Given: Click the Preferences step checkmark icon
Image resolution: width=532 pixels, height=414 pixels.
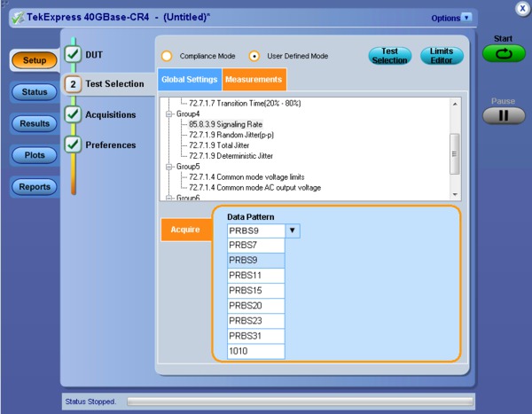Looking at the screenshot, I should (x=74, y=145).
